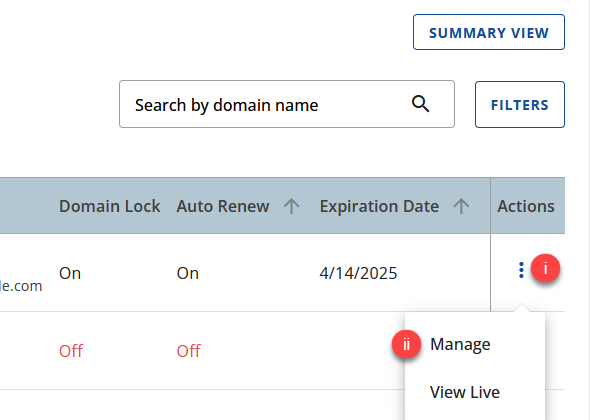Focus the Search by domain name field
The image size is (590, 420).
click(287, 104)
